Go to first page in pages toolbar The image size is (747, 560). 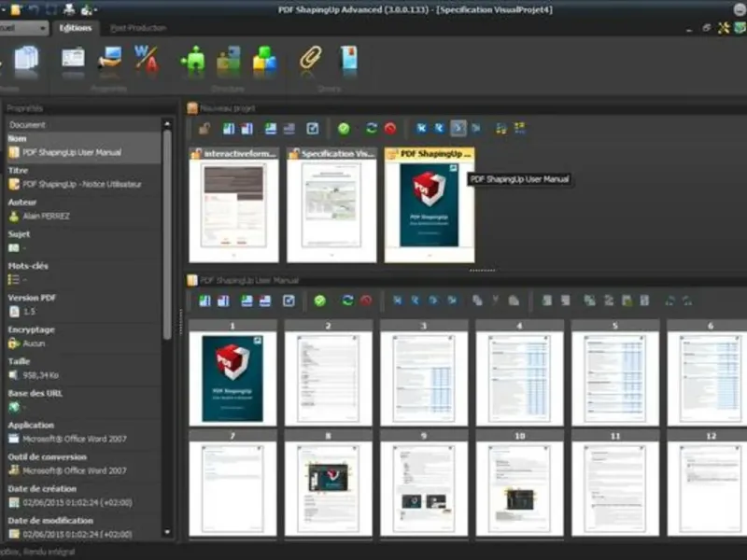398,300
